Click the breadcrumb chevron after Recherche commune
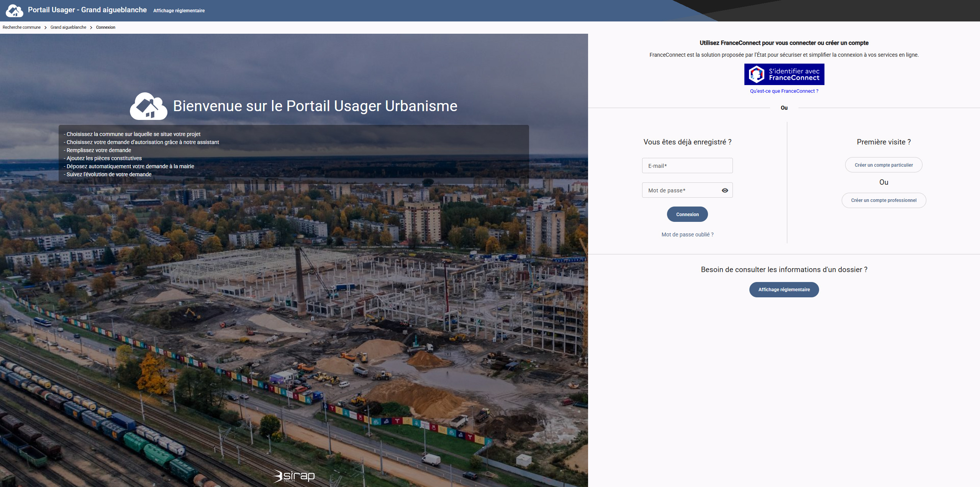This screenshot has height=487, width=980. tap(46, 27)
